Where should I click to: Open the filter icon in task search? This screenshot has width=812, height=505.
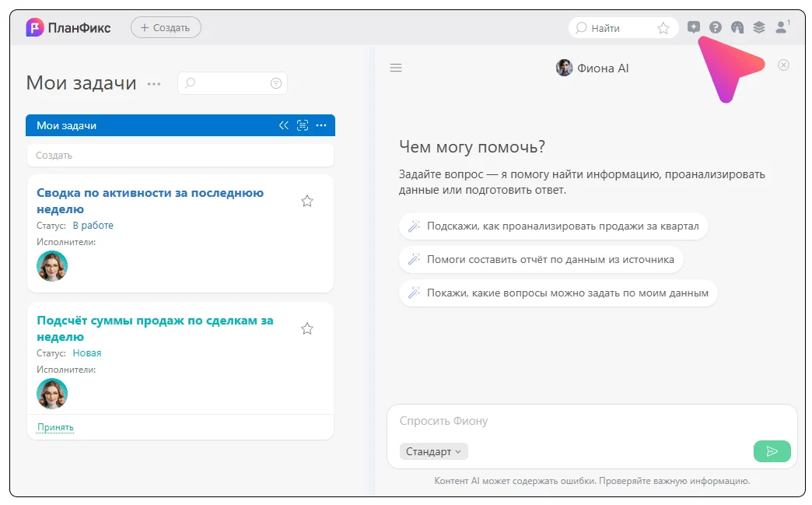(276, 83)
